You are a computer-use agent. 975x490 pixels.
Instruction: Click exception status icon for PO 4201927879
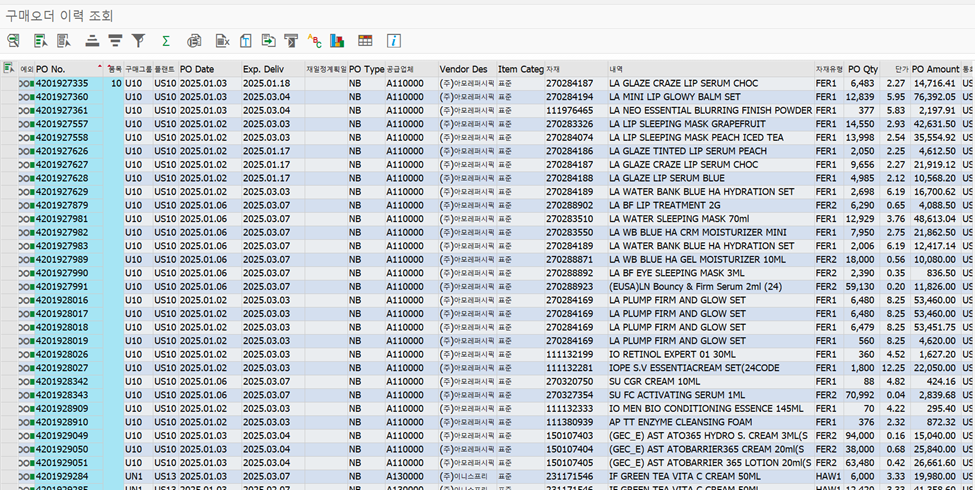27,205
